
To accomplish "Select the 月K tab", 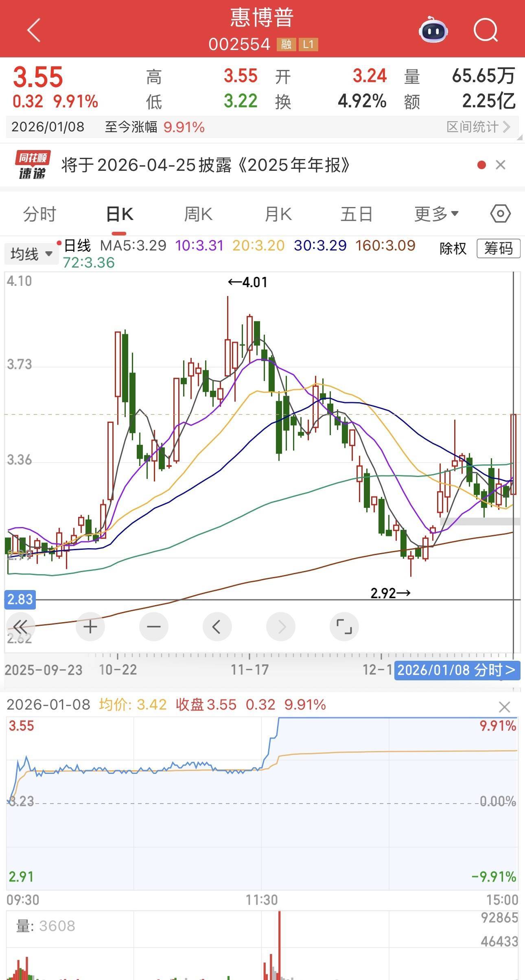I will (x=278, y=214).
